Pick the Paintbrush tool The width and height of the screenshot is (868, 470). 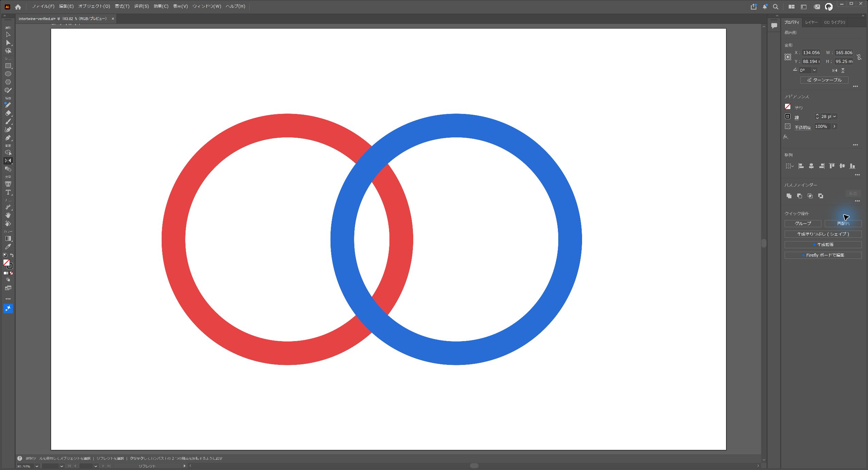[x=8, y=121]
